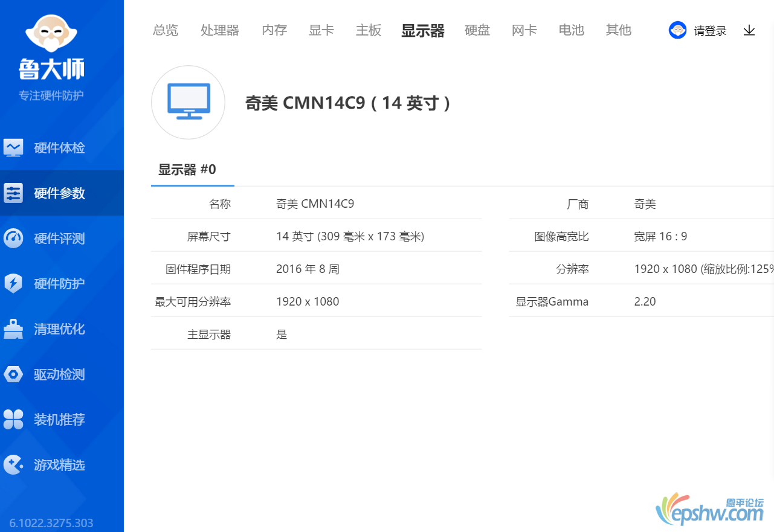Click the Gamma value 2.20
Image resolution: width=774 pixels, height=532 pixels.
tap(645, 302)
